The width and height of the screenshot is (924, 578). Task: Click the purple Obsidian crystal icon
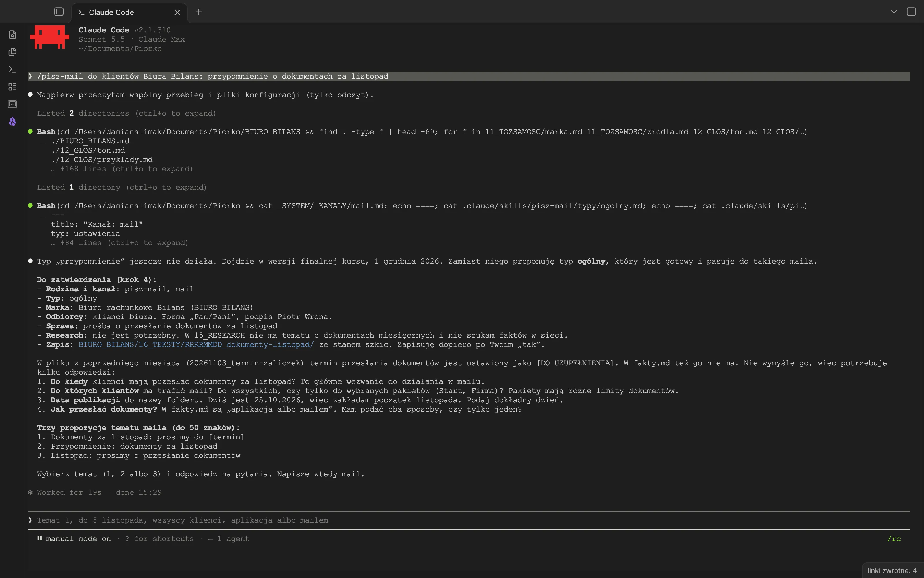click(12, 122)
